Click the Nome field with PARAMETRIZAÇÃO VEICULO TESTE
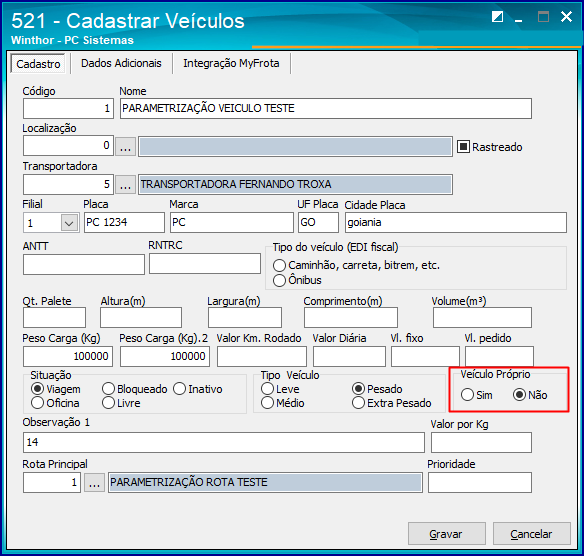The image size is (584, 556). click(x=326, y=108)
